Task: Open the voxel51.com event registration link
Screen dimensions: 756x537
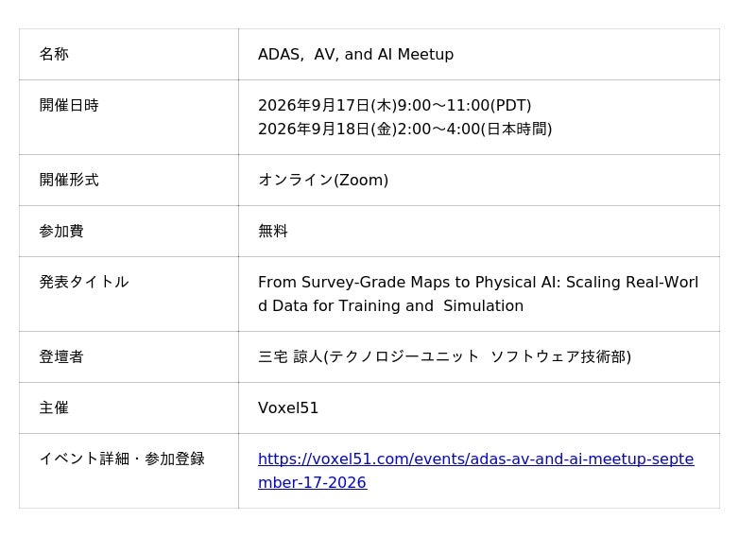Action: point(476,459)
